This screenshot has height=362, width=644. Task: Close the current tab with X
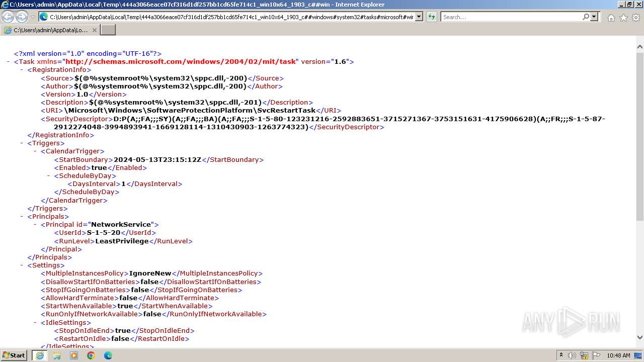95,30
